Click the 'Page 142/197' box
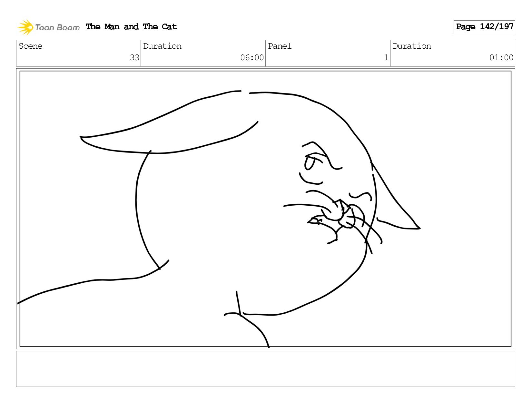 click(x=484, y=27)
